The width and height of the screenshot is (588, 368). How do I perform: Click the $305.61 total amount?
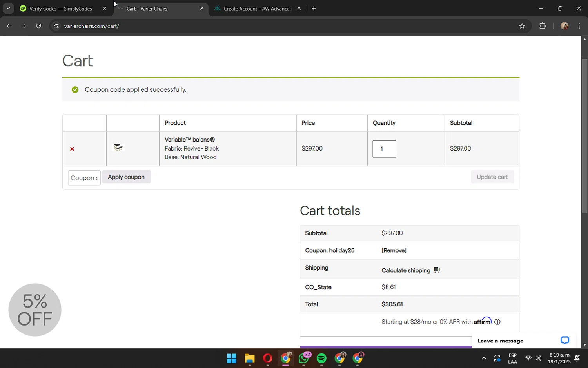coord(392,304)
